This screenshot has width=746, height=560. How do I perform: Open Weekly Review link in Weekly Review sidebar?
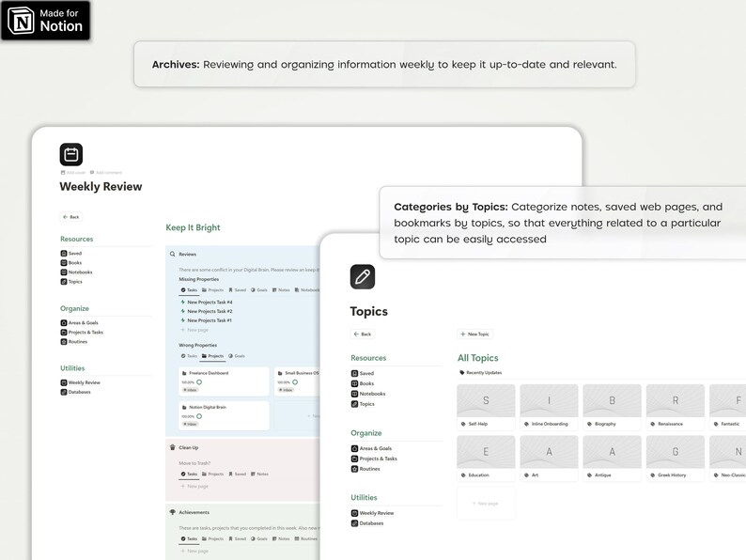click(x=81, y=382)
